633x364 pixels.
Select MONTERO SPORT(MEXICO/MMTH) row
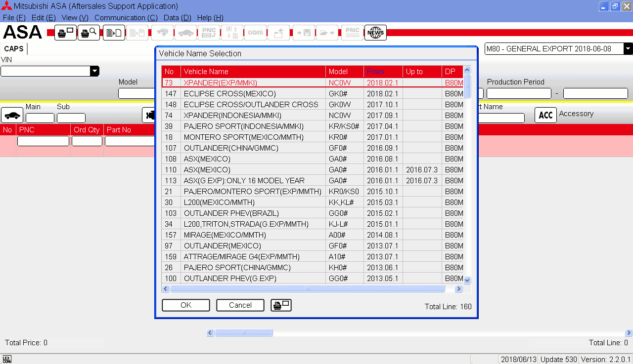tap(313, 137)
